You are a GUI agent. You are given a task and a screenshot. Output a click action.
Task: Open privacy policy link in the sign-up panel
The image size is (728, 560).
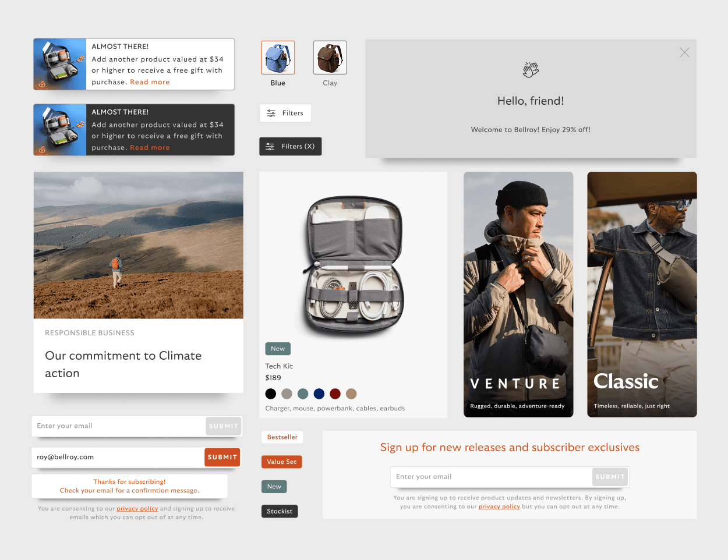[x=499, y=506]
